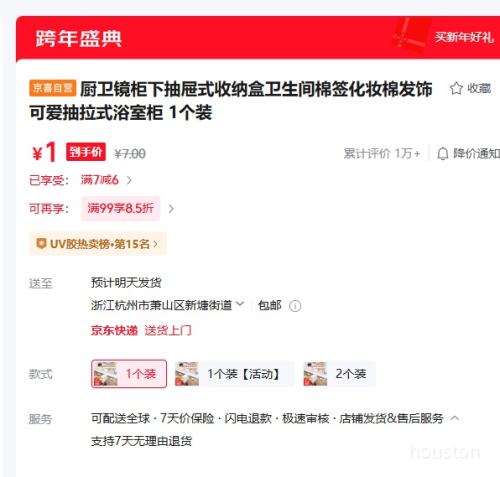Click the 到手价 red price tag
Image resolution: width=500 pixels, height=477 pixels.
pos(86,152)
